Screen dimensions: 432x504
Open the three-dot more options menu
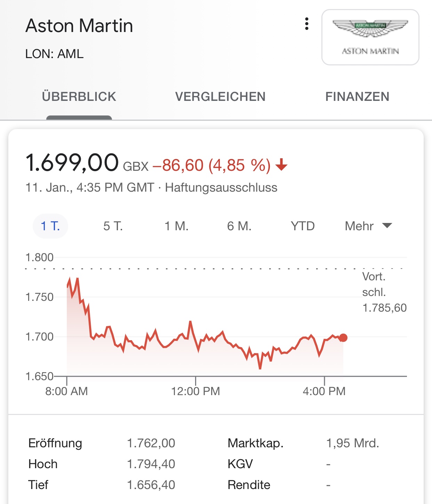(306, 24)
